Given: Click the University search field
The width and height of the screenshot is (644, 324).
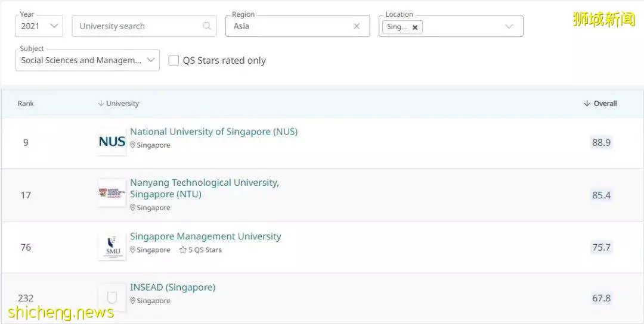Looking at the screenshot, I should (144, 26).
